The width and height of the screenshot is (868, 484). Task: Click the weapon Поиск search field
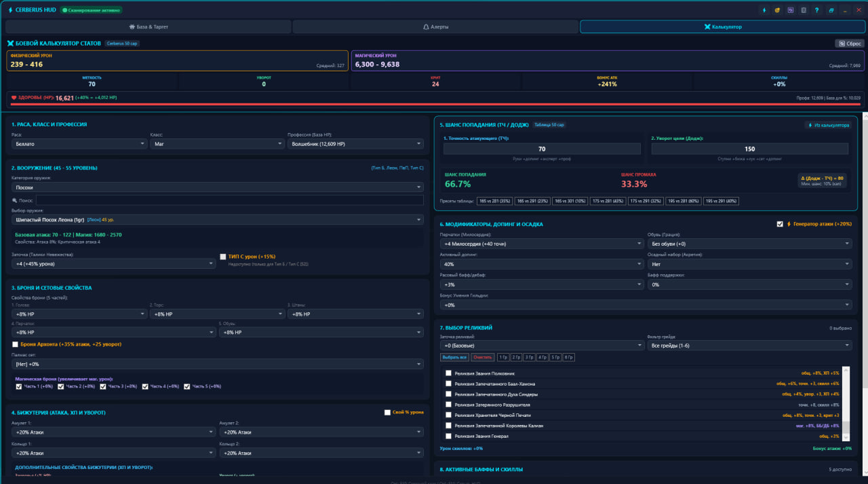pos(230,200)
